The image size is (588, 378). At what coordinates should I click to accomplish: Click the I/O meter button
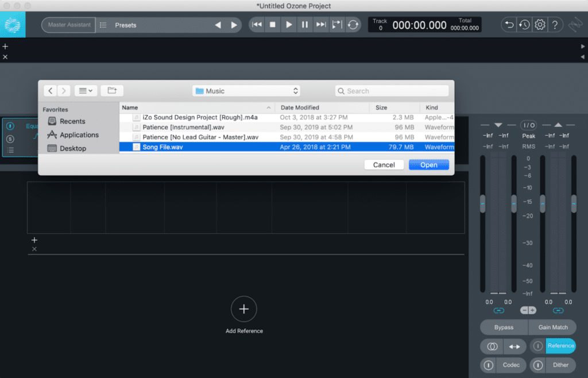click(x=528, y=125)
